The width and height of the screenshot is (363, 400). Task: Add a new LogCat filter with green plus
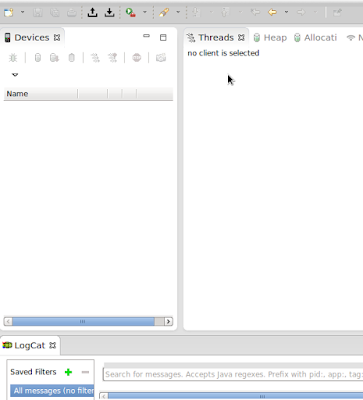pyautogui.click(x=68, y=372)
